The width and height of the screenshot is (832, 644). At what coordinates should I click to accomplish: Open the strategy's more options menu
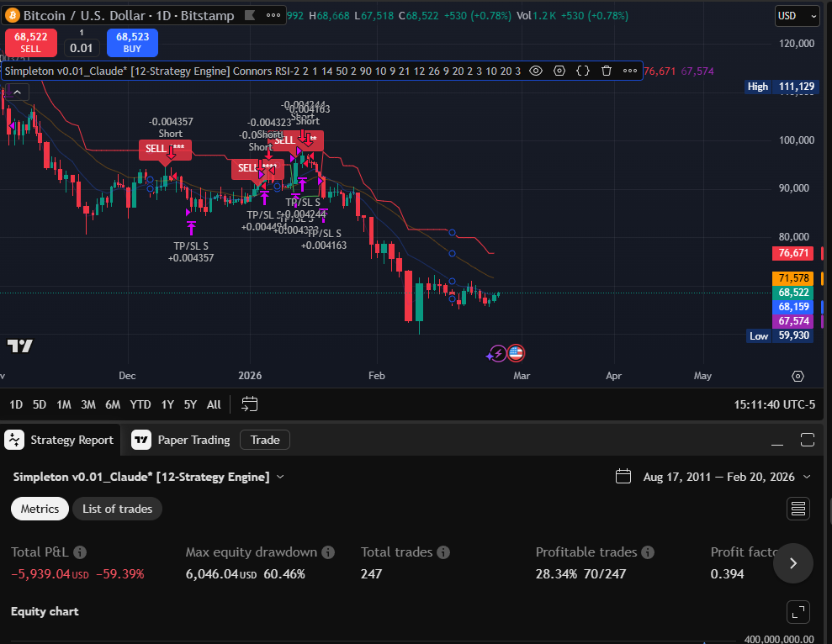[630, 71]
